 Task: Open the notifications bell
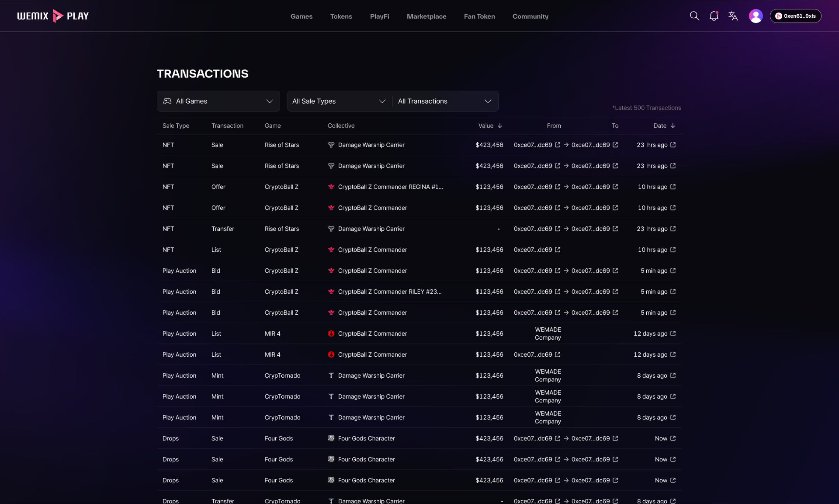tap(714, 16)
